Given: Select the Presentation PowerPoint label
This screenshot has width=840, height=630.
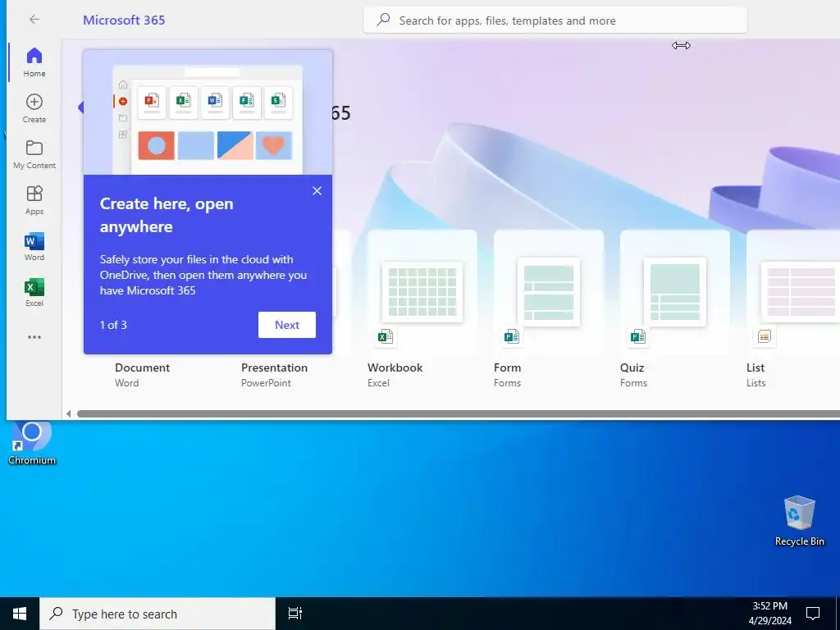Looking at the screenshot, I should (x=274, y=374).
